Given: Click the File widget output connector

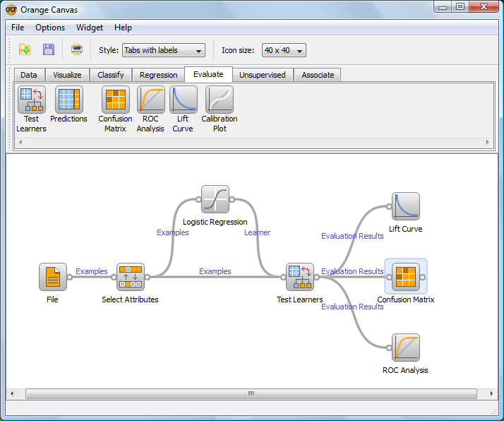Looking at the screenshot, I should 70,277.
